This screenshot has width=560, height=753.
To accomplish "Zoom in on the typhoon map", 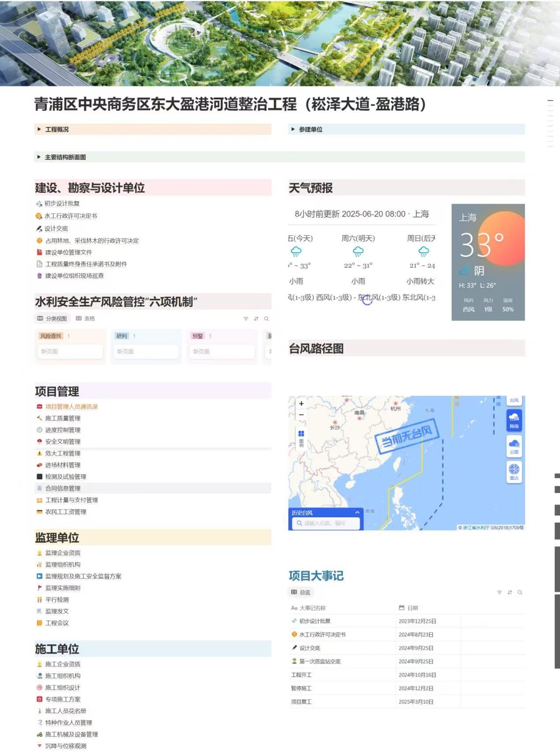I will click(x=301, y=404).
